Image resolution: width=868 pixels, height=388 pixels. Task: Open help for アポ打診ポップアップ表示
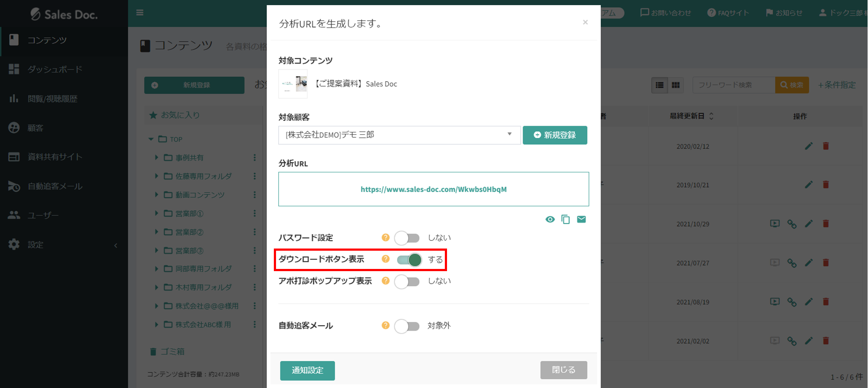click(x=385, y=281)
